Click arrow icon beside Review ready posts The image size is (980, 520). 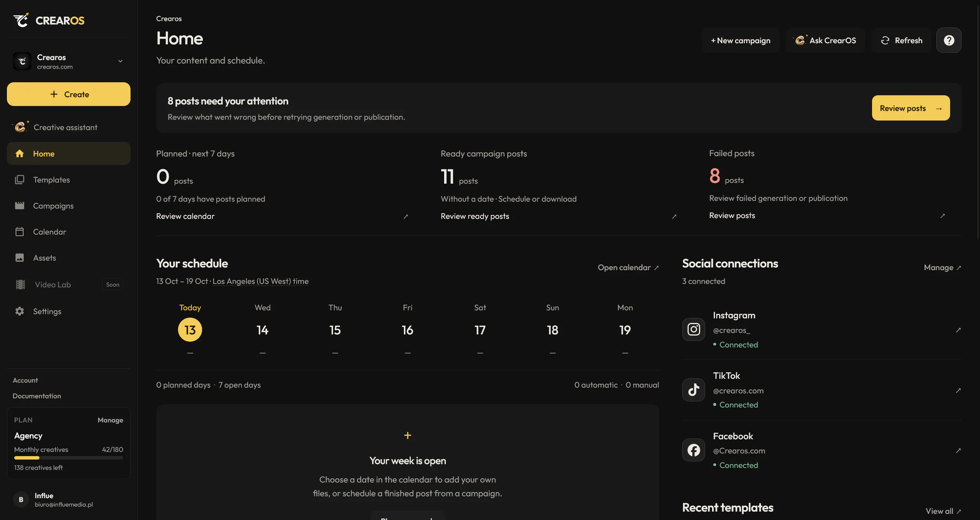click(x=674, y=217)
